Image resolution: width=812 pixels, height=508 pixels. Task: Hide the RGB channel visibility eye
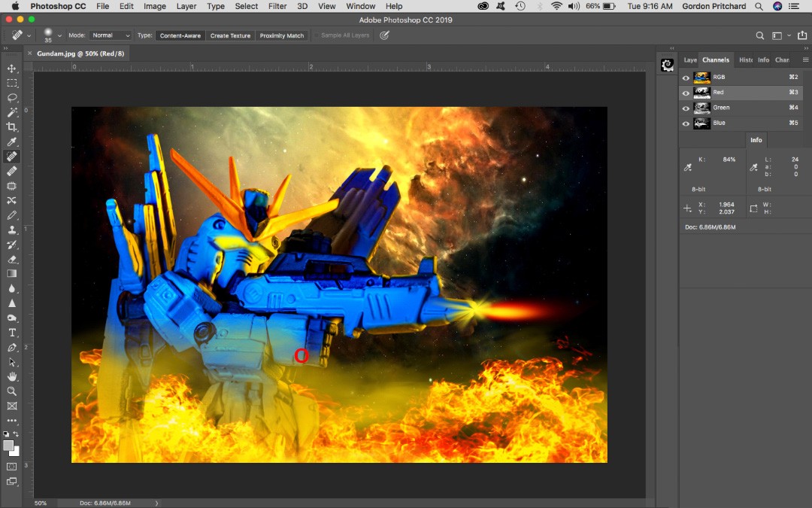686,78
